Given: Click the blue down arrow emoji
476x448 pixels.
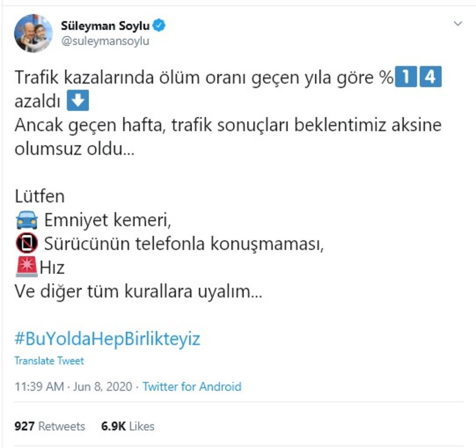Looking at the screenshot, I should (x=78, y=100).
